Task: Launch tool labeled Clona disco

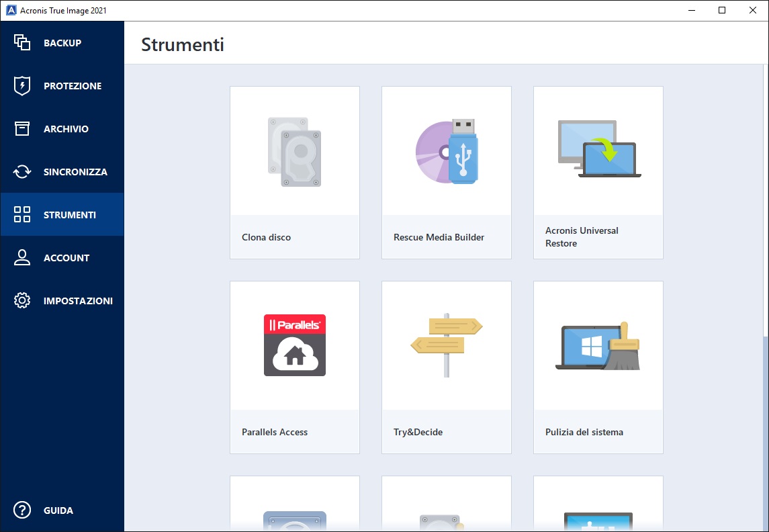Action: tap(267, 237)
